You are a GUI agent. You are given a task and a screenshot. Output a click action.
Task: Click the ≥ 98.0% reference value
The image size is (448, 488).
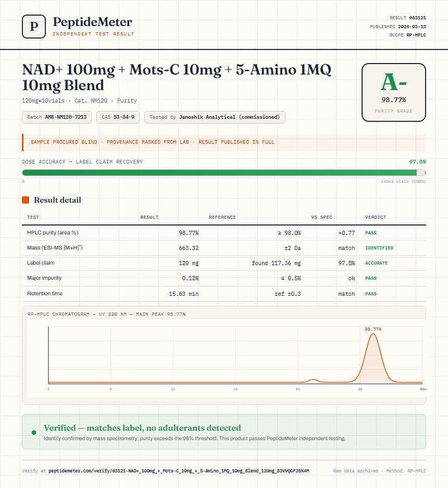tap(290, 233)
